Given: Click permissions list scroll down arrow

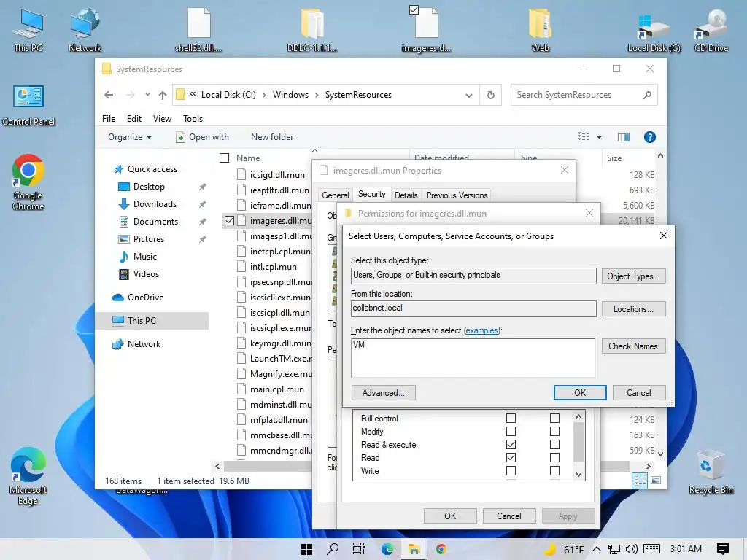Looking at the screenshot, I should coord(578,474).
